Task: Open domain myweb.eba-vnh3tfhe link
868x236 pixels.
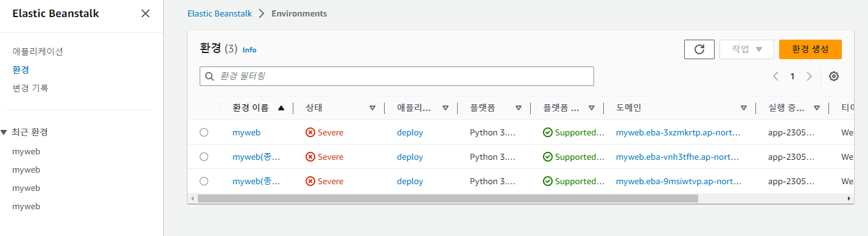Action: [678, 157]
